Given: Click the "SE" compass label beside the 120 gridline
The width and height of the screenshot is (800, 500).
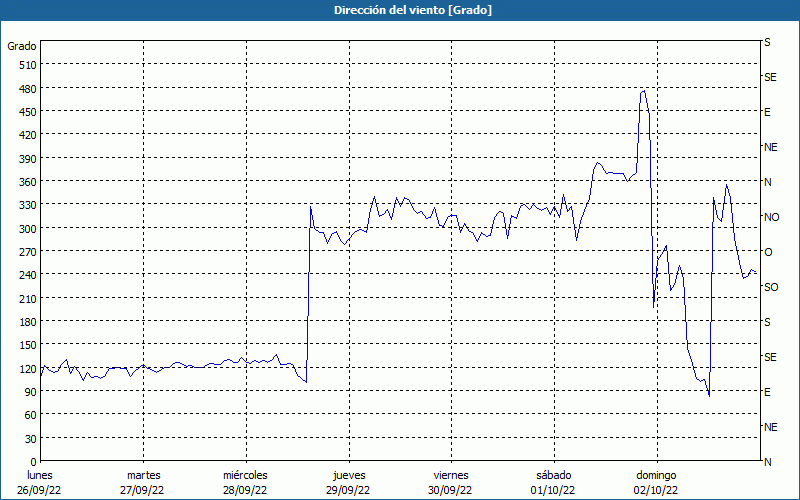Looking at the screenshot, I should point(770,357).
